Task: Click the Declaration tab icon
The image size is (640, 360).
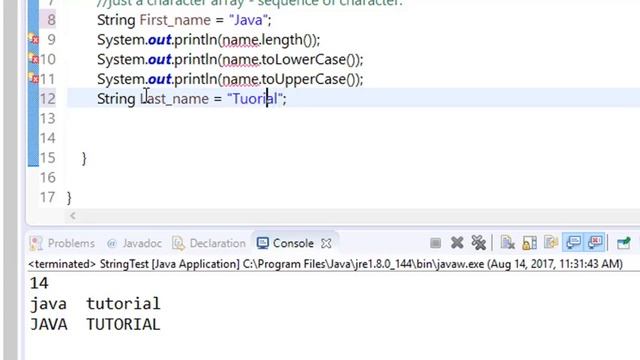Action: pos(178,243)
